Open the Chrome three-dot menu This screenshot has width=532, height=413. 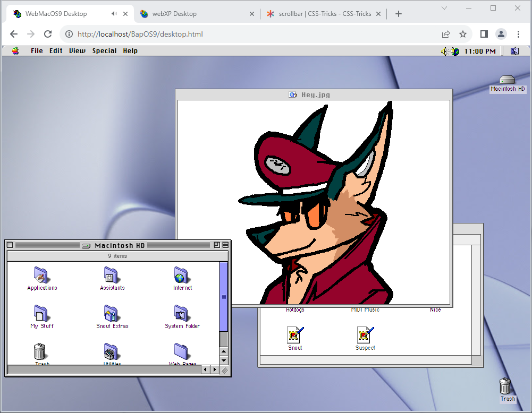point(518,34)
